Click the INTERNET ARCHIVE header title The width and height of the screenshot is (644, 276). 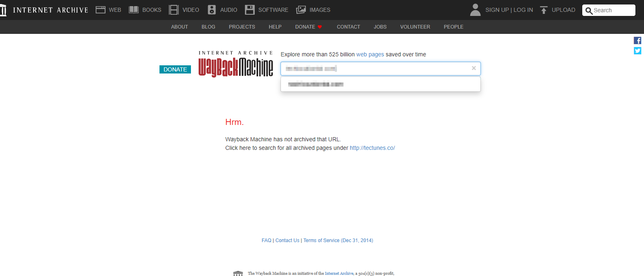coord(51,10)
